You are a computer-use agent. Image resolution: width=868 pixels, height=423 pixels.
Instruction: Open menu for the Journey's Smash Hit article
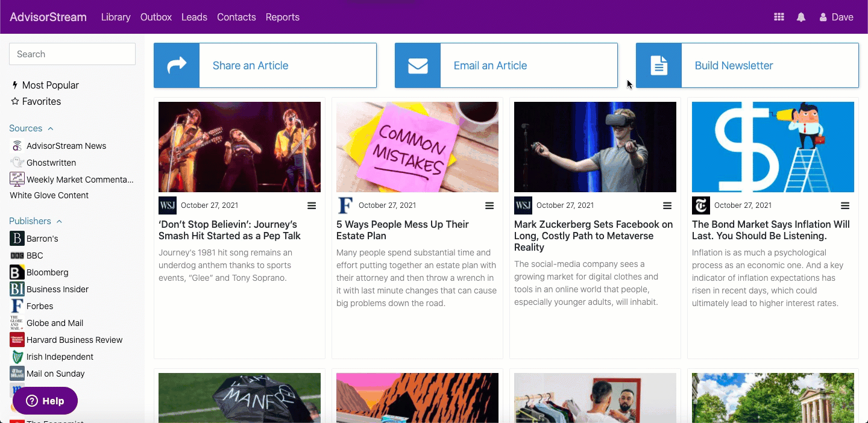(312, 205)
